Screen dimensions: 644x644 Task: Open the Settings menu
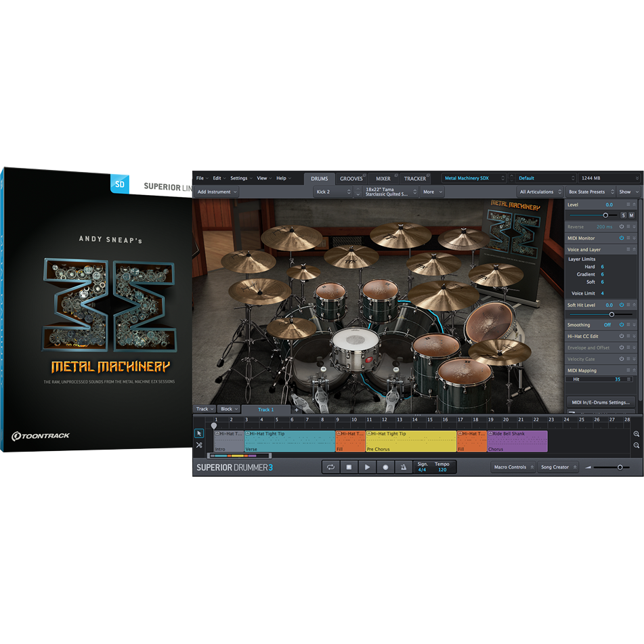coord(241,178)
